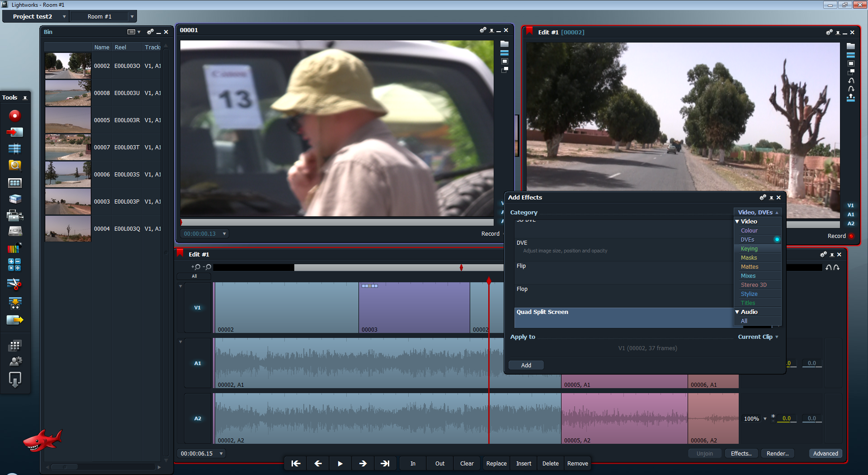Open the Import tool with red arrow
This screenshot has height=475, width=868.
tap(15, 132)
